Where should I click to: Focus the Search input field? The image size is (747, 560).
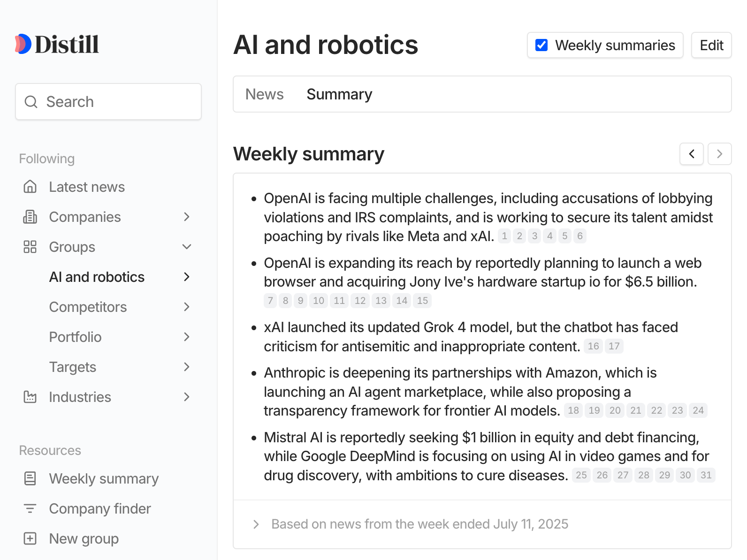coord(108,102)
